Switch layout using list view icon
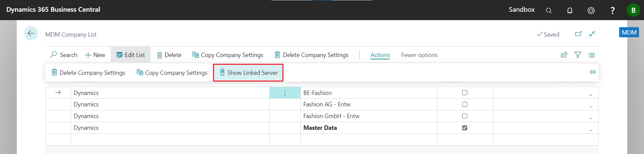The height and width of the screenshot is (154, 644). click(592, 55)
